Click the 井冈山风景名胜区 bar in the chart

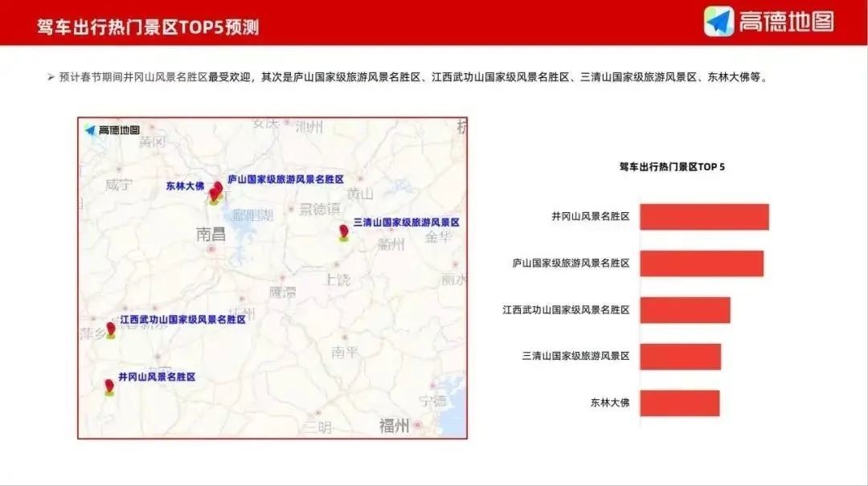(x=705, y=217)
